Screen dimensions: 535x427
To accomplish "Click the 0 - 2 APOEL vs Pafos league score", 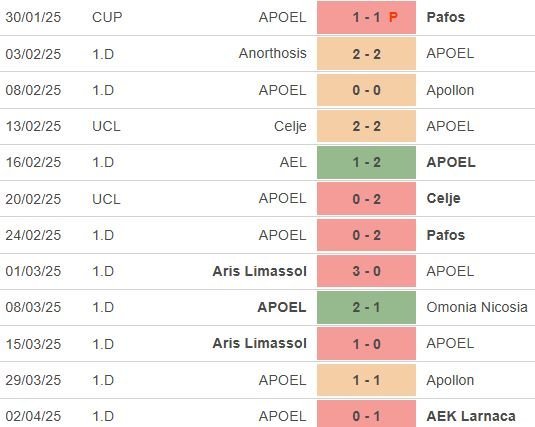I will (366, 235).
